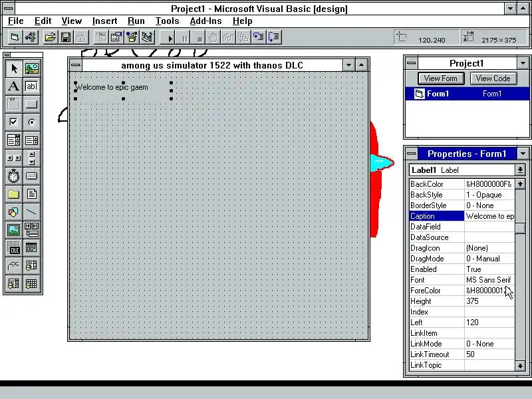Open the Menu Editor toolbar icon
Screen dimensions: 532x399
(101, 37)
